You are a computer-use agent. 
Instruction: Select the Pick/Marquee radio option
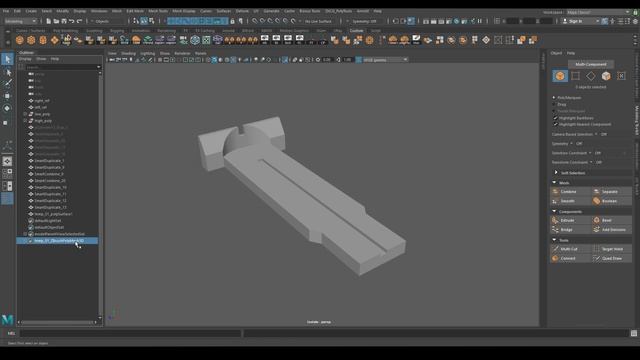554,98
